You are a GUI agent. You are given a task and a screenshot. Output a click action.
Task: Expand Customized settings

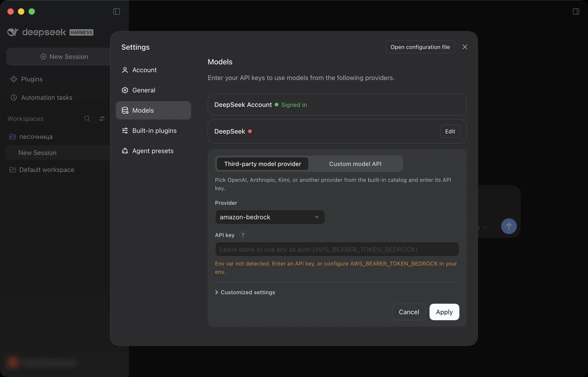pyautogui.click(x=245, y=292)
